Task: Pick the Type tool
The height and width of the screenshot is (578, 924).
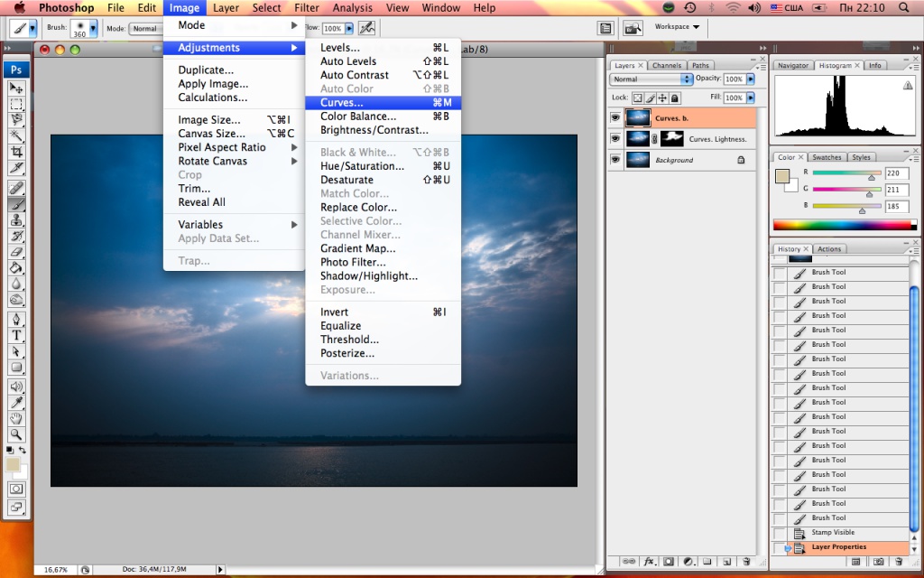Action: (16, 335)
